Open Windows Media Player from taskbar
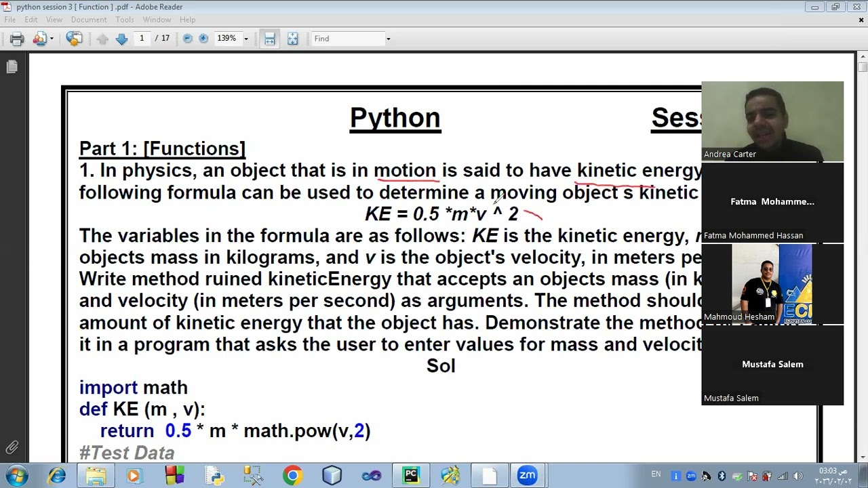868x488 pixels. [134, 476]
